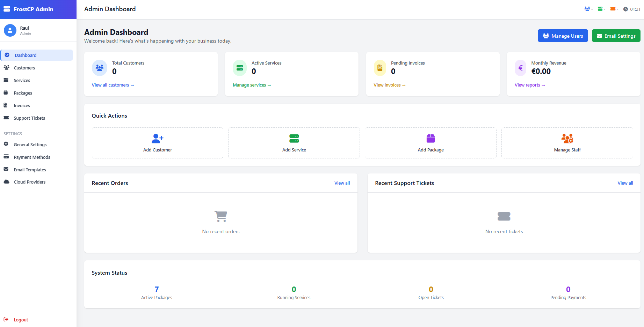644x327 pixels.
Task: Click the clock icon beside 01:21
Action: [x=625, y=9]
